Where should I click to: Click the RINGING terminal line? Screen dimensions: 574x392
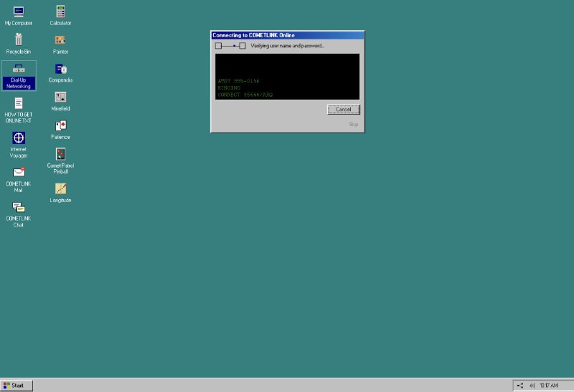point(229,87)
